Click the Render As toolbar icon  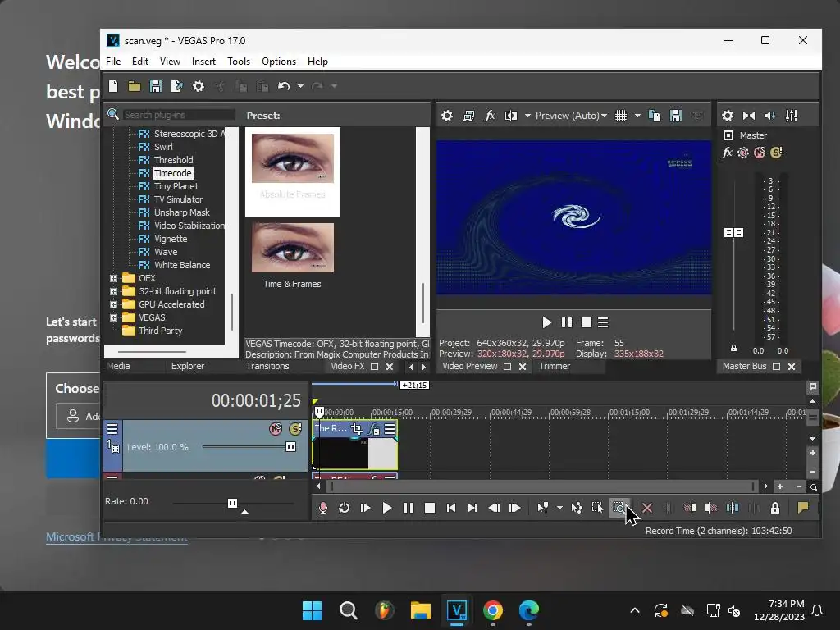tap(177, 85)
